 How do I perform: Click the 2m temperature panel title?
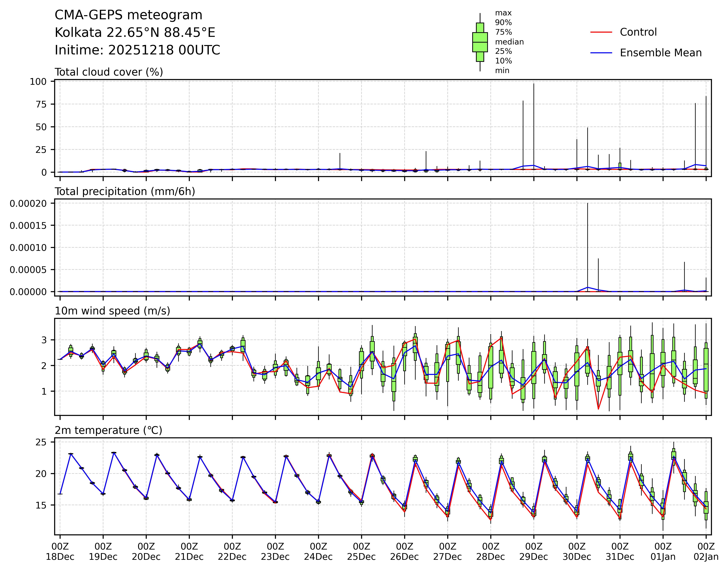(108, 430)
